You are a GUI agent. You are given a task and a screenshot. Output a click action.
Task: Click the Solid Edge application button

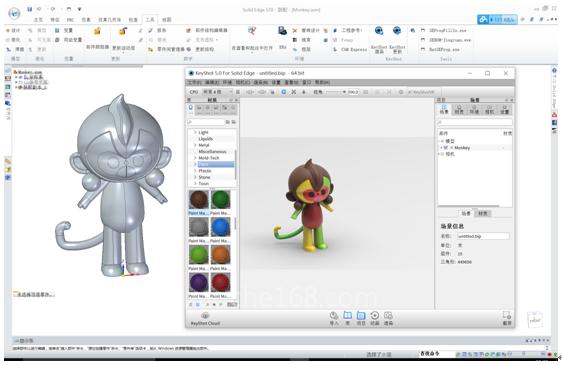pos(14,13)
